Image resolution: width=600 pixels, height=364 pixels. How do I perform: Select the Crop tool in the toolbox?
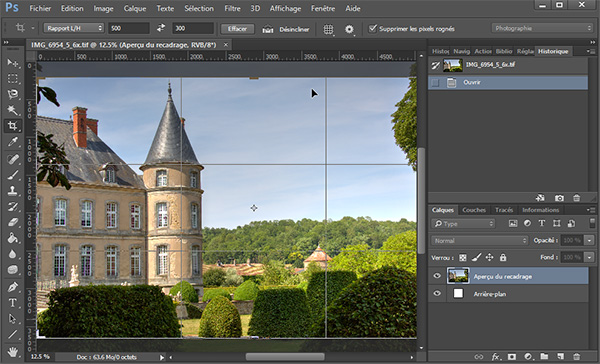coord(12,126)
